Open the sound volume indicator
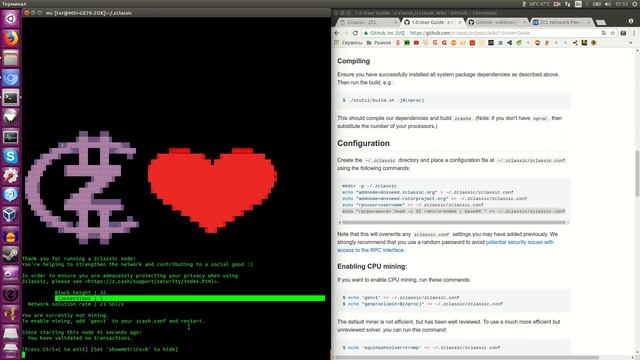The height and width of the screenshot is (360, 640). [x=608, y=4]
